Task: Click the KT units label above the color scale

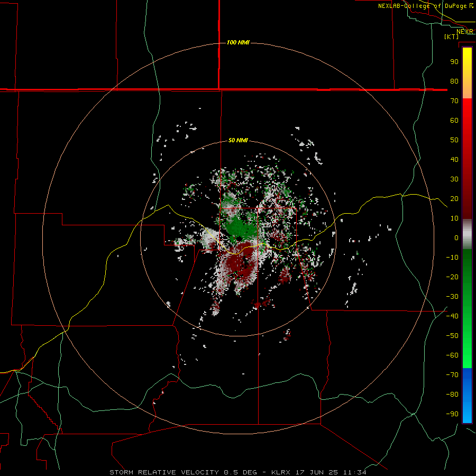Action: click(x=451, y=36)
